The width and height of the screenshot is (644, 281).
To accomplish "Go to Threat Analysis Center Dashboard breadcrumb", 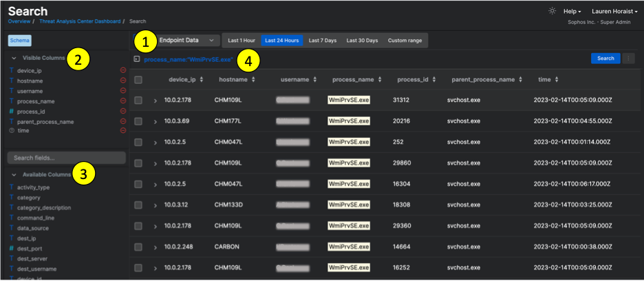I will coord(79,21).
